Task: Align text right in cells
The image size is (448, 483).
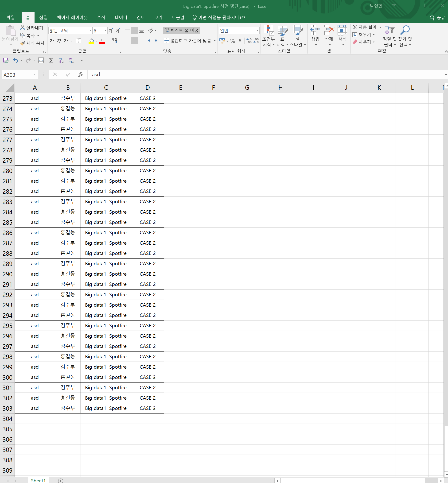Action: coord(141,41)
